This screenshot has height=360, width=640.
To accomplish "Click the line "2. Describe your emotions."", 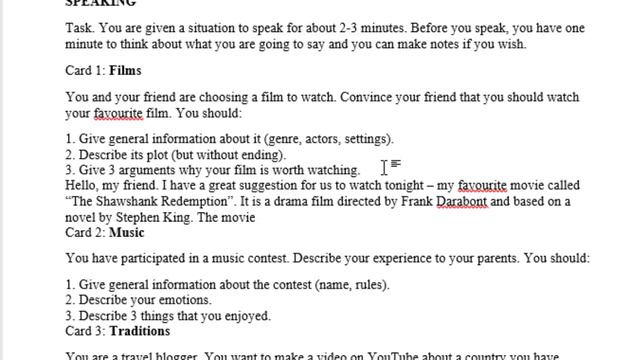I will click(x=138, y=300).
